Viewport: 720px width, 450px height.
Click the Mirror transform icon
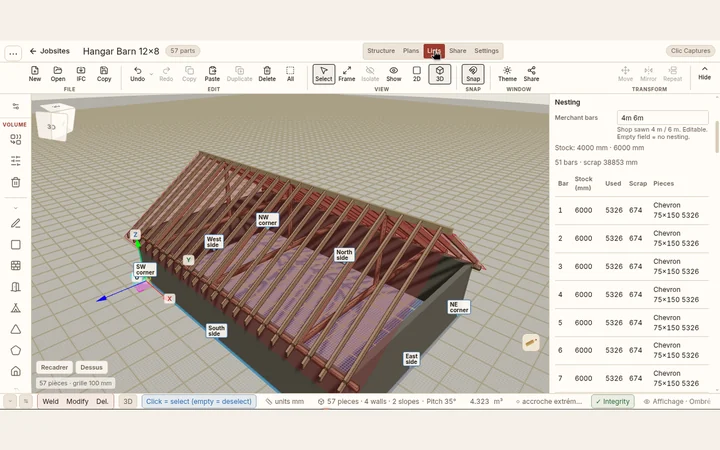point(648,74)
